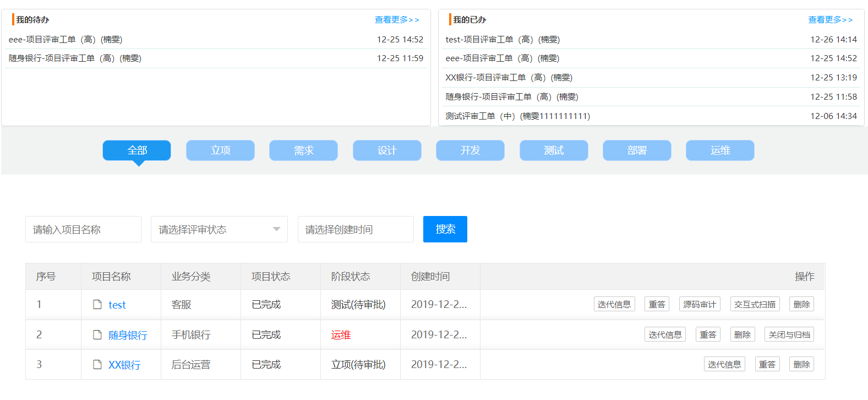
Task: Switch to the 需求 stage tab
Action: (303, 150)
